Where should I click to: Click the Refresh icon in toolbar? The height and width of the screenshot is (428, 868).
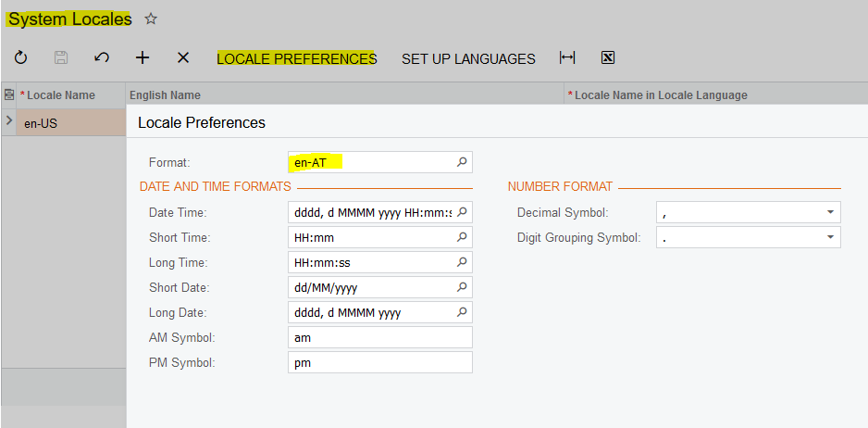20,58
